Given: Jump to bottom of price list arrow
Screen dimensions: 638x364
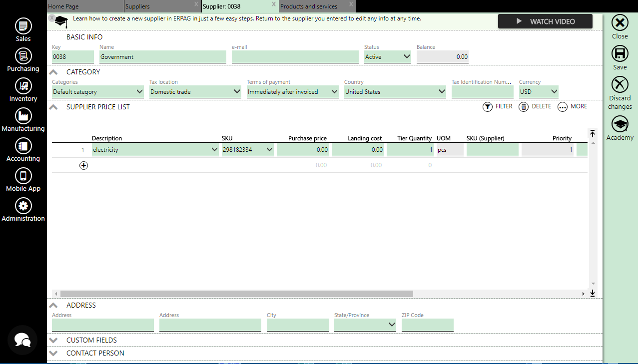Looking at the screenshot, I should point(593,293).
